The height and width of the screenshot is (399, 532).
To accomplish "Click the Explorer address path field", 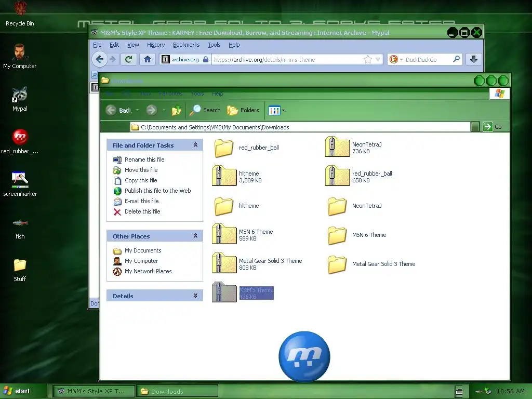I will [x=300, y=127].
